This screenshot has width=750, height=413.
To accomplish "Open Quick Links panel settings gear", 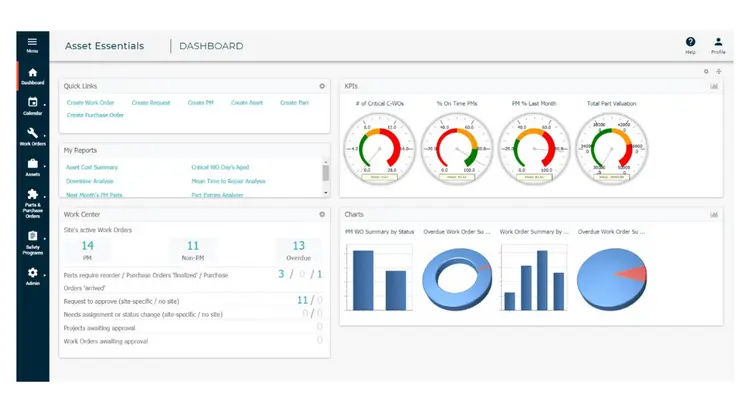I will [322, 86].
